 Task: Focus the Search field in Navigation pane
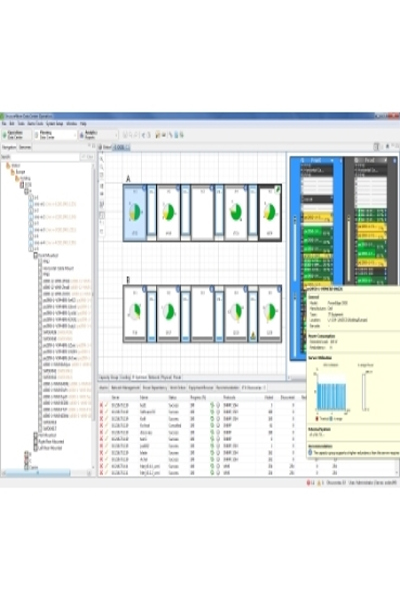click(44, 157)
